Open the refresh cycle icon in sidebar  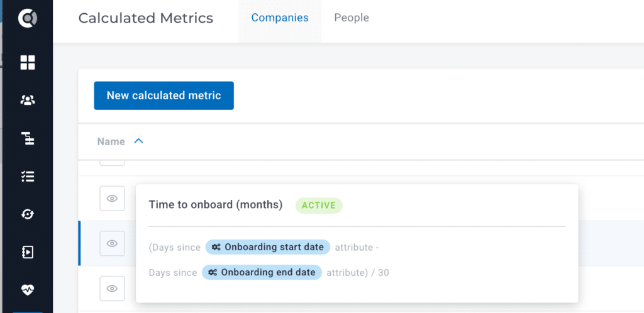[28, 214]
